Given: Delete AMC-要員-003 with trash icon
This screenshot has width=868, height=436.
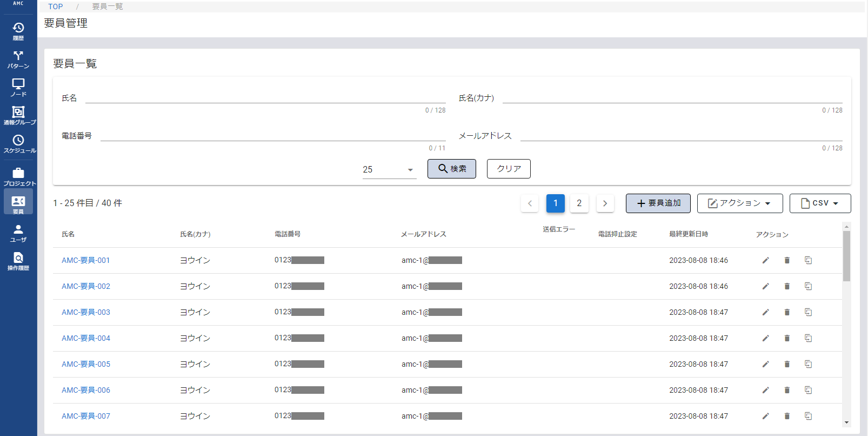Looking at the screenshot, I should pos(787,312).
